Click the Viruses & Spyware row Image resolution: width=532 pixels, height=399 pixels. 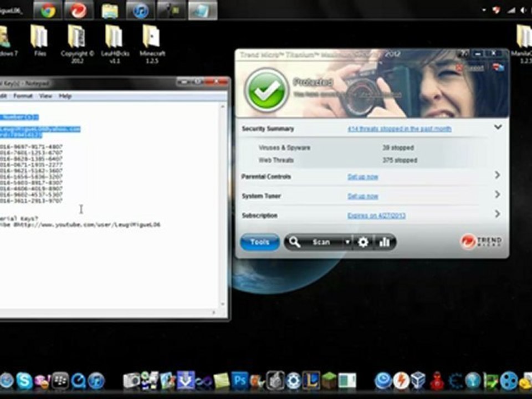pyautogui.click(x=363, y=147)
